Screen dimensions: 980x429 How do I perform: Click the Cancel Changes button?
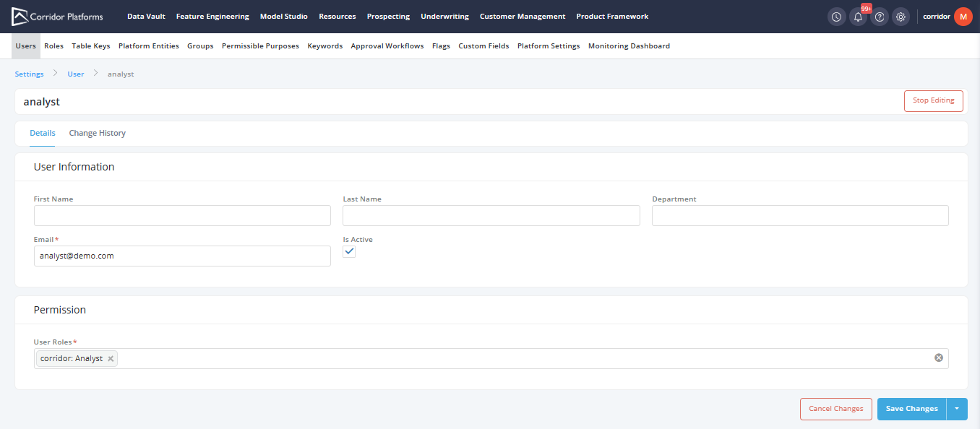coord(835,409)
